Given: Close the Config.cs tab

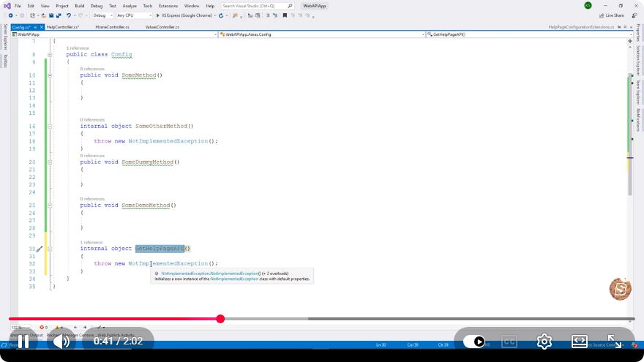Looking at the screenshot, I should click(x=42, y=27).
